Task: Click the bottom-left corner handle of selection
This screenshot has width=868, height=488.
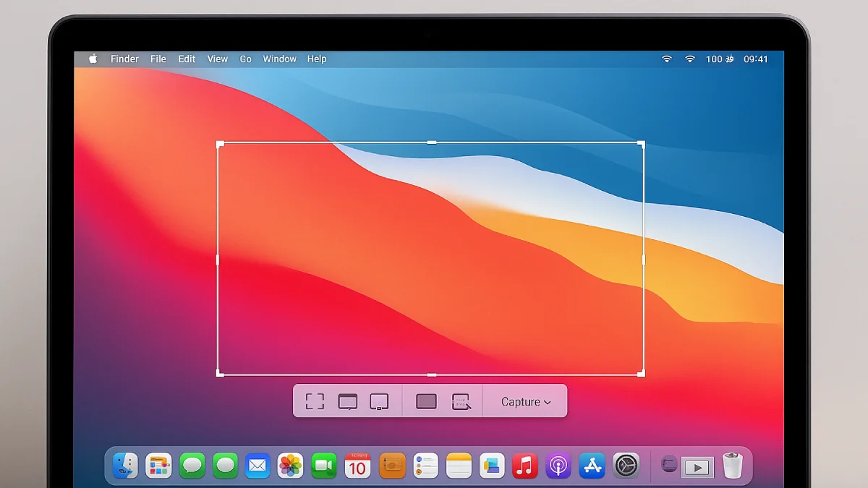Action: (220, 373)
